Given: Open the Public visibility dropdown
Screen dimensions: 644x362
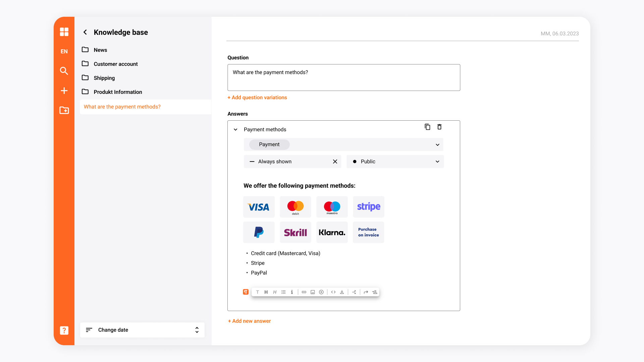Looking at the screenshot, I should click(x=395, y=162).
